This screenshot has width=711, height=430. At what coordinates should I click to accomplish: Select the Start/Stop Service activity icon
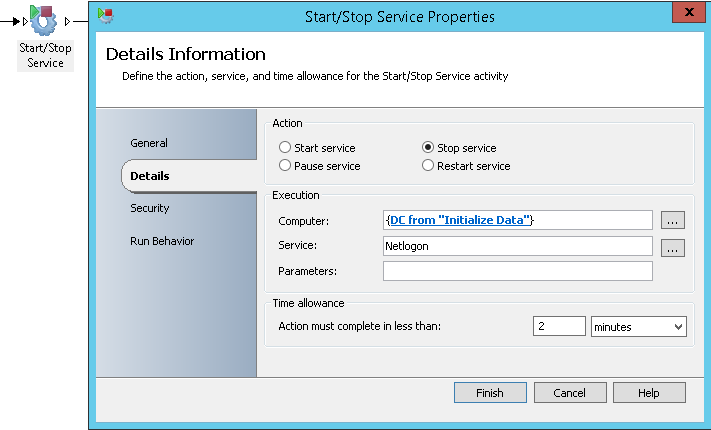coord(44,20)
